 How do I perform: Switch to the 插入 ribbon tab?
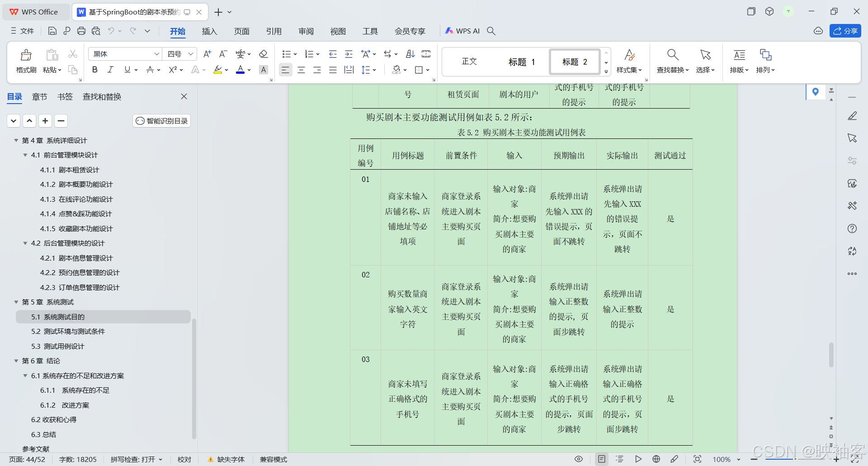209,31
